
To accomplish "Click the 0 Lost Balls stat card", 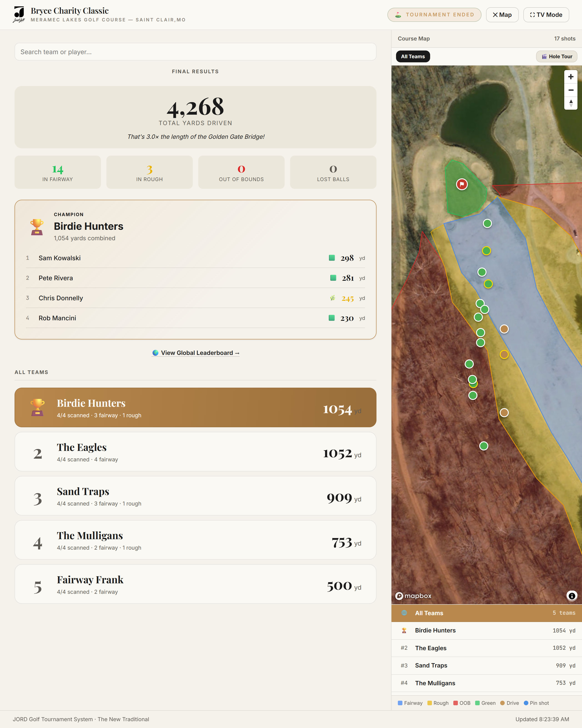I will [x=333, y=172].
